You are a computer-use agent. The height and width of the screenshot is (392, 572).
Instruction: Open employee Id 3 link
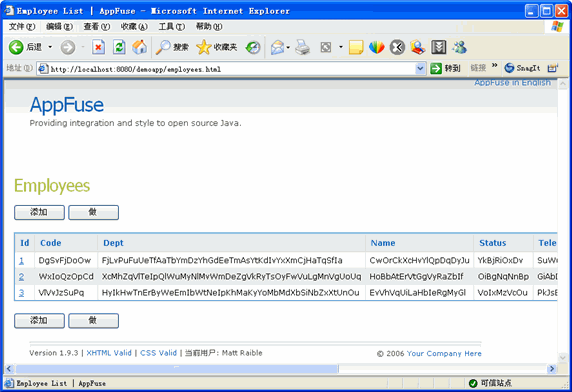[21, 293]
